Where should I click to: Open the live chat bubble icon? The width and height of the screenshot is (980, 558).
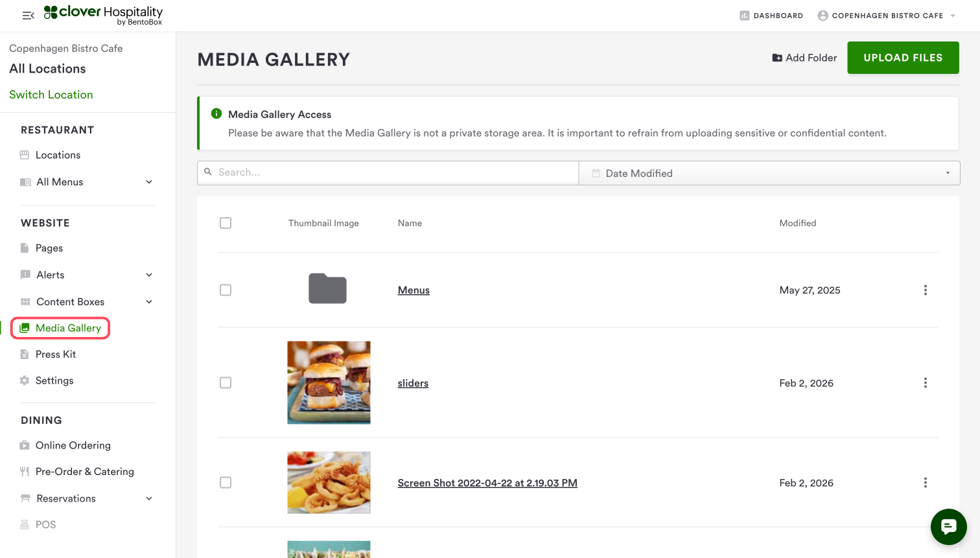pyautogui.click(x=948, y=527)
